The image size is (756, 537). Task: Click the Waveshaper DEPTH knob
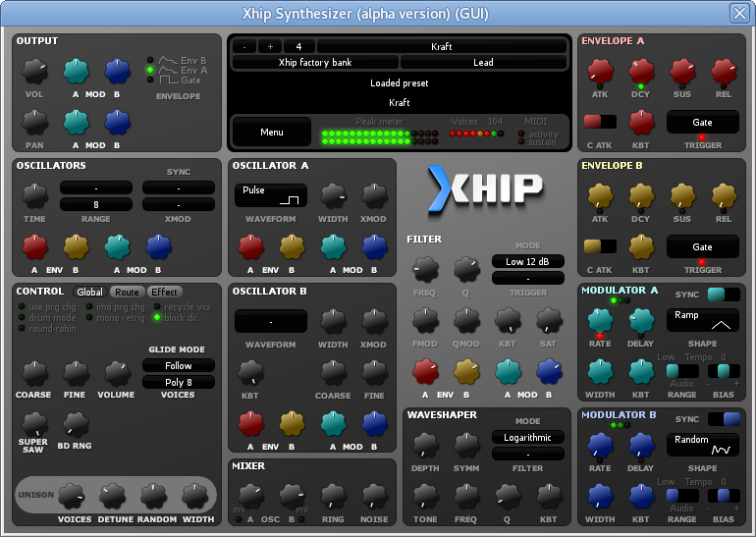425,445
